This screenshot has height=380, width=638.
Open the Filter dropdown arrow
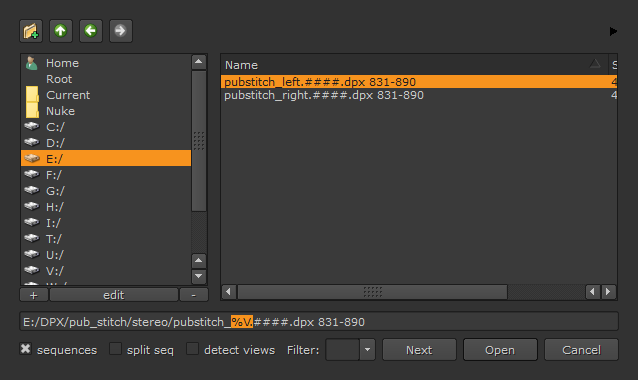(x=367, y=349)
